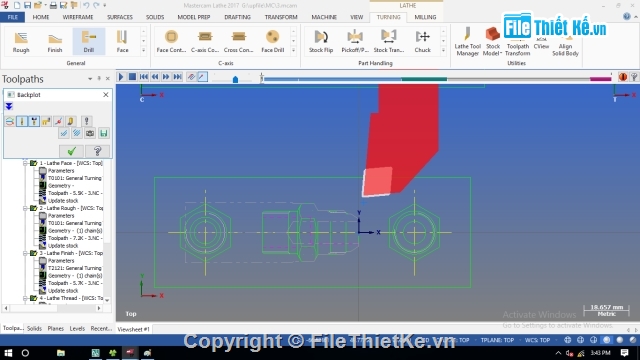640x360 pixels.
Task: Choose the Drill toolpath icon
Action: 89,42
